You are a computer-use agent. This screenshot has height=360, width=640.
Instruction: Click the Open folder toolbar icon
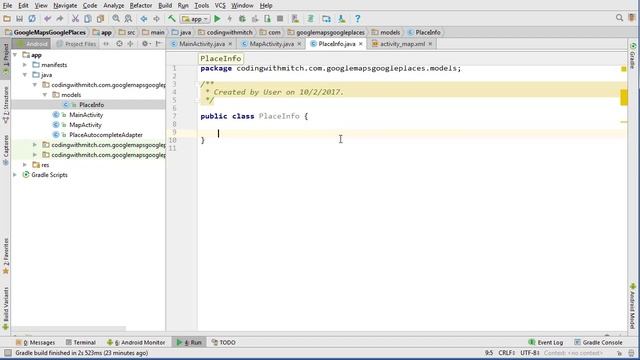(7, 19)
